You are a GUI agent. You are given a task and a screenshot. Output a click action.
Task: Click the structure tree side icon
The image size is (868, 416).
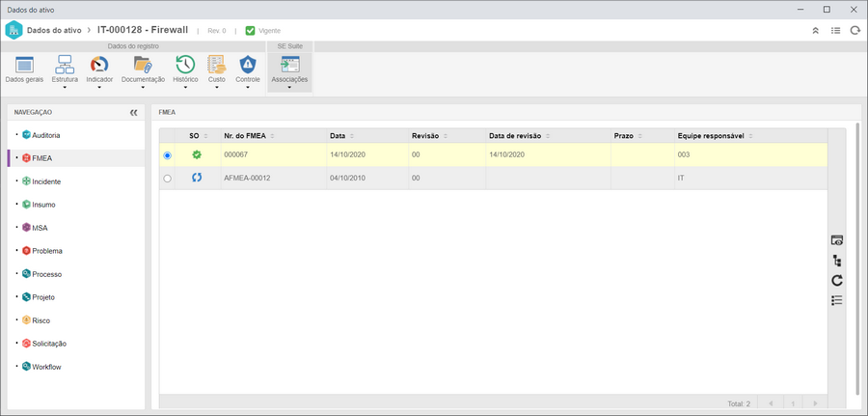[837, 261]
